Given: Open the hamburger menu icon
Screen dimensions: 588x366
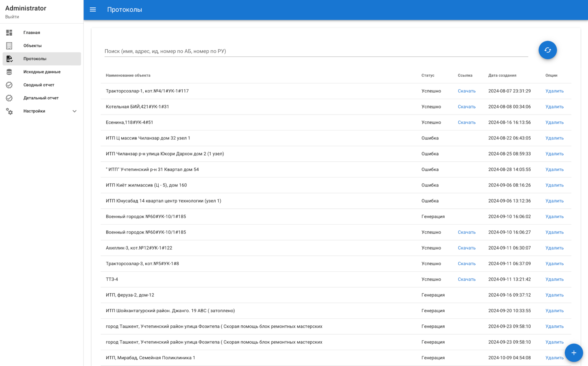Looking at the screenshot, I should coord(93,10).
